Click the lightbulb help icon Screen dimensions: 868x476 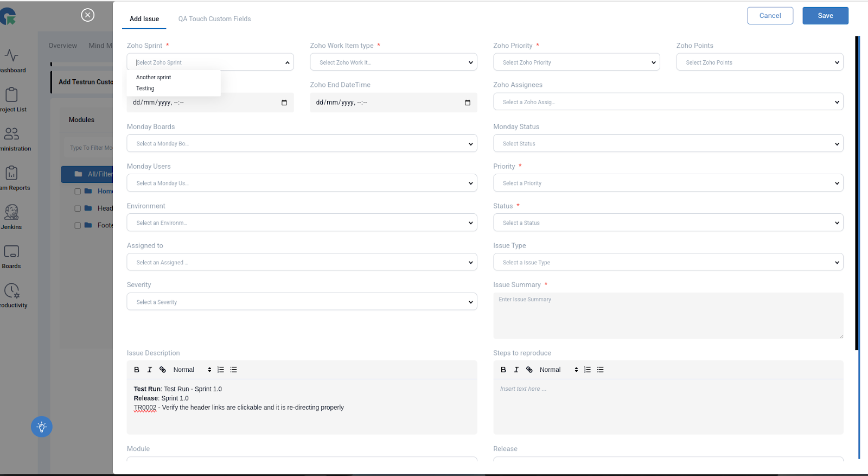42,427
